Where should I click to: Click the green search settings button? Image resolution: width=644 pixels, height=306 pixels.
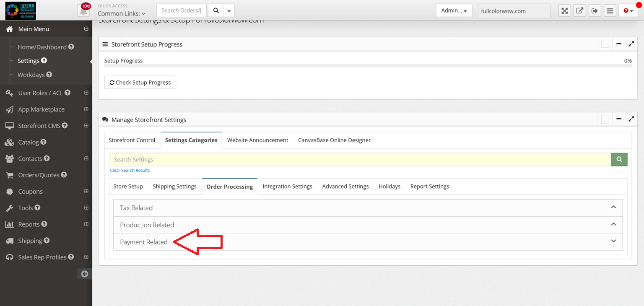619,159
